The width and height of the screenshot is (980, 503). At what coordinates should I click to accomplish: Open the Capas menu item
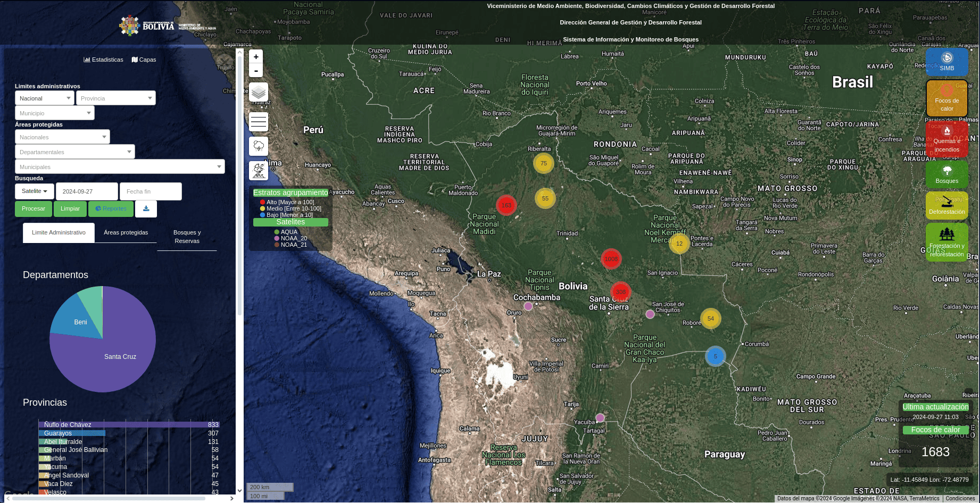144,60
